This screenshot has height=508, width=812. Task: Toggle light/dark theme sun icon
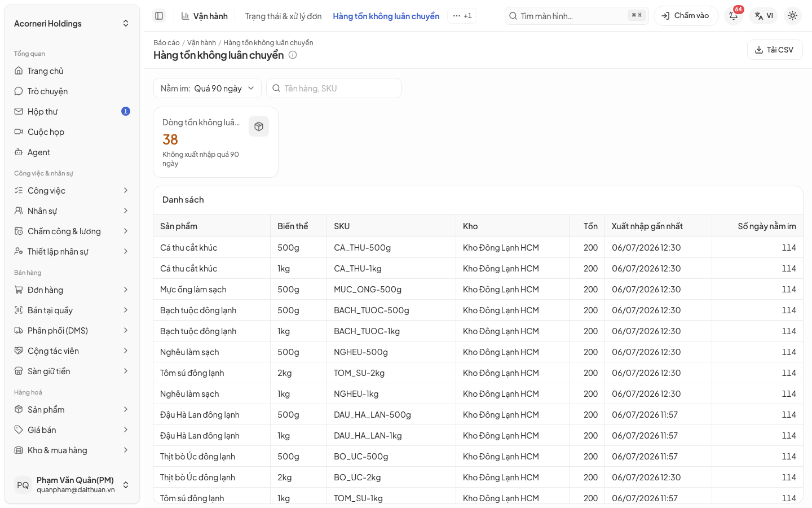(793, 16)
